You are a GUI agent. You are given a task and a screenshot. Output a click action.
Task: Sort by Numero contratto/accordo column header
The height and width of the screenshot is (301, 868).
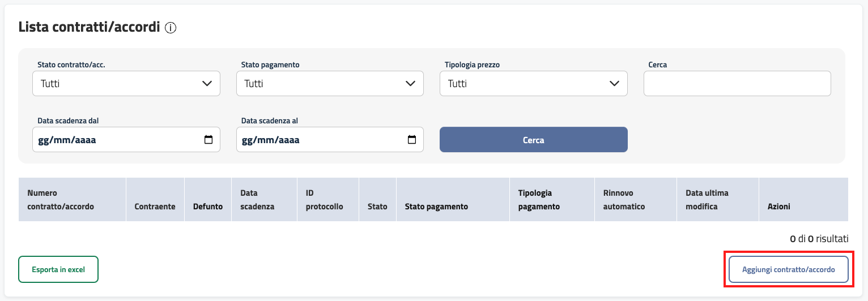pyautogui.click(x=61, y=200)
